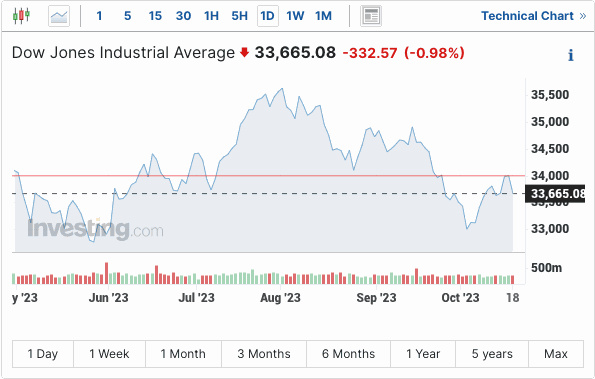Image resolution: width=595 pixels, height=379 pixels.
Task: Click the large 33,665.08 header price
Action: coord(295,53)
